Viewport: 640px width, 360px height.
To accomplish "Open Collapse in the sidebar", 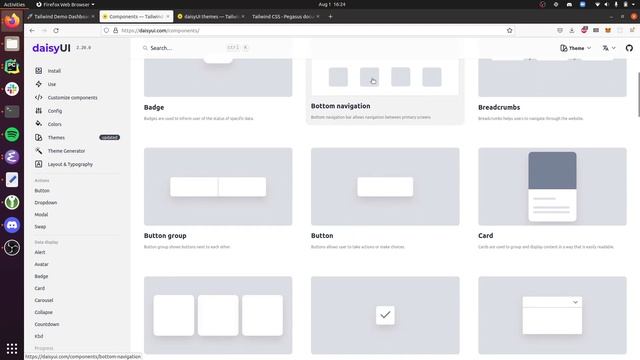I will click(x=43, y=312).
